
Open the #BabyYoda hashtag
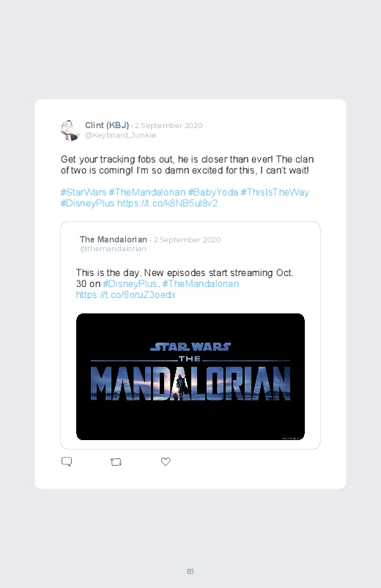pyautogui.click(x=213, y=193)
